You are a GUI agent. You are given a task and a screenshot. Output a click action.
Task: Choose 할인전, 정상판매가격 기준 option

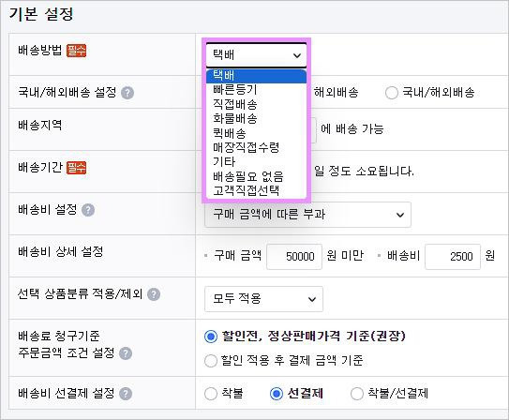[x=210, y=337]
